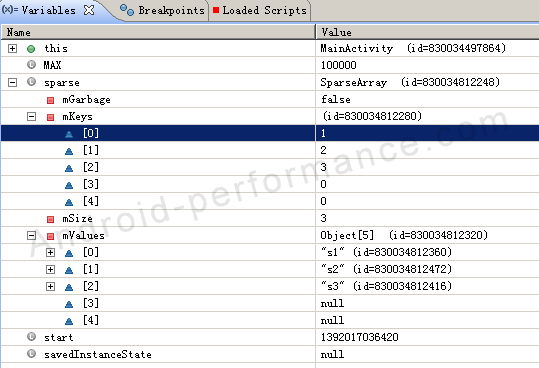Select the mValues field name
539x368 pixels.
point(83,236)
